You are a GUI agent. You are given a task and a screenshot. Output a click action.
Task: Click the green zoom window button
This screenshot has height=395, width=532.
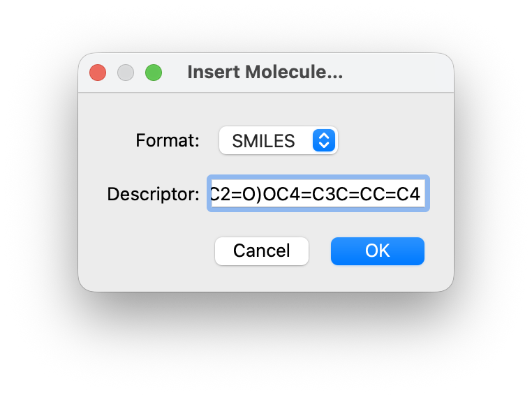pos(154,73)
